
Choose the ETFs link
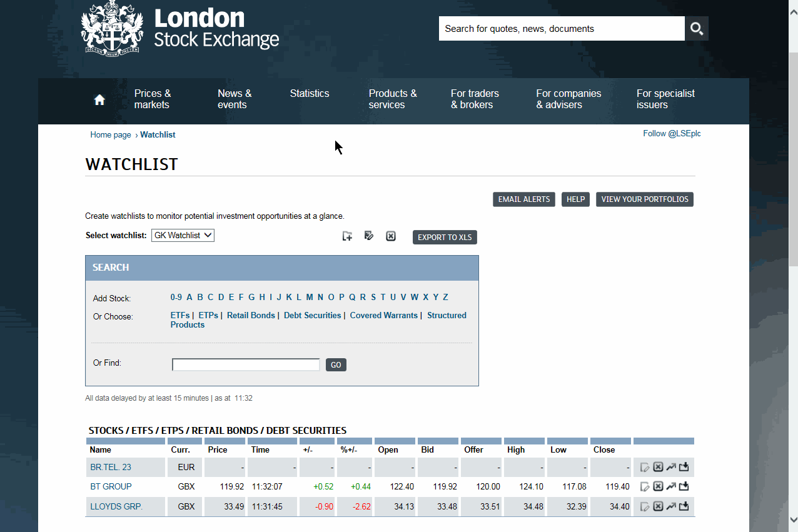click(180, 316)
